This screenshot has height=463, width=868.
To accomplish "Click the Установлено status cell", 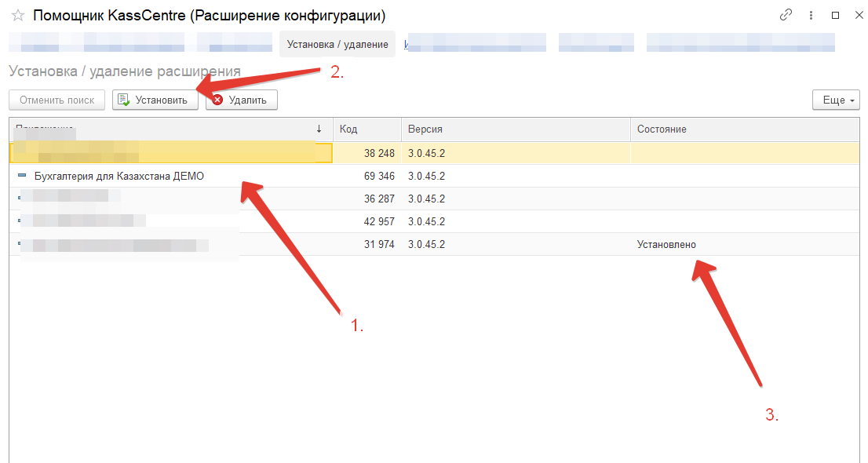I will point(666,244).
